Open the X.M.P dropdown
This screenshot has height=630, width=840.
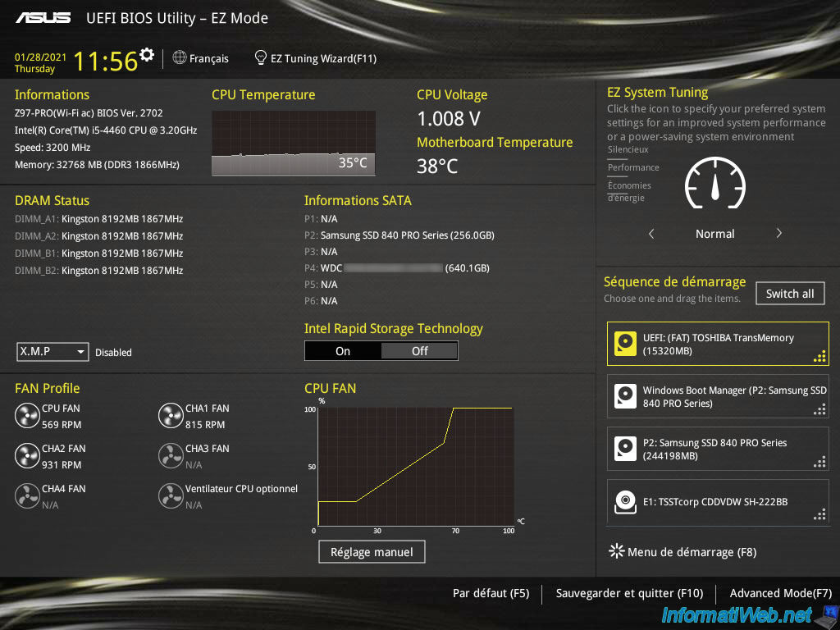53,352
